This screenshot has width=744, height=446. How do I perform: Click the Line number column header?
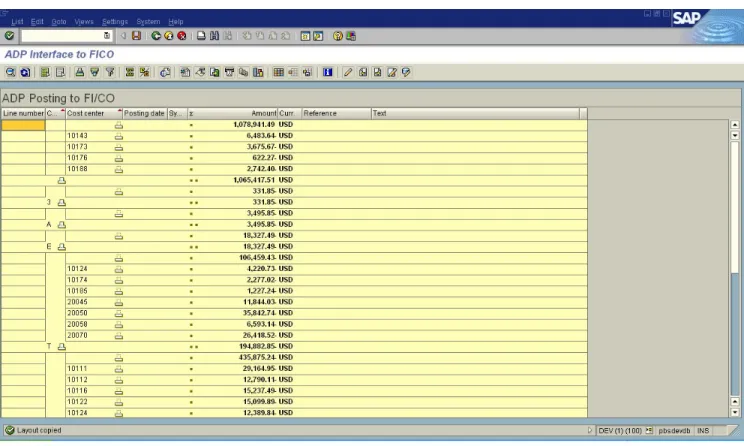(23, 113)
